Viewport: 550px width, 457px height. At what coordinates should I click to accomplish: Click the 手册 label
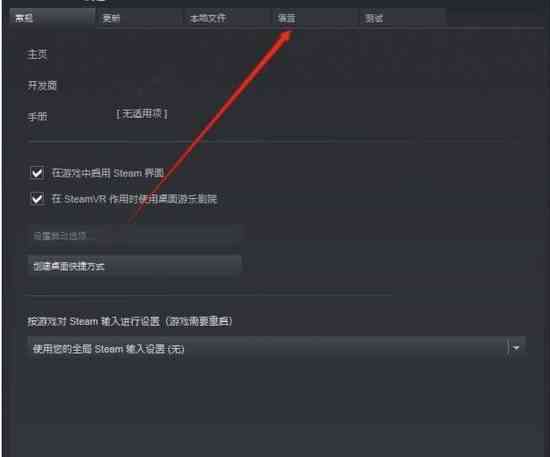click(x=37, y=116)
